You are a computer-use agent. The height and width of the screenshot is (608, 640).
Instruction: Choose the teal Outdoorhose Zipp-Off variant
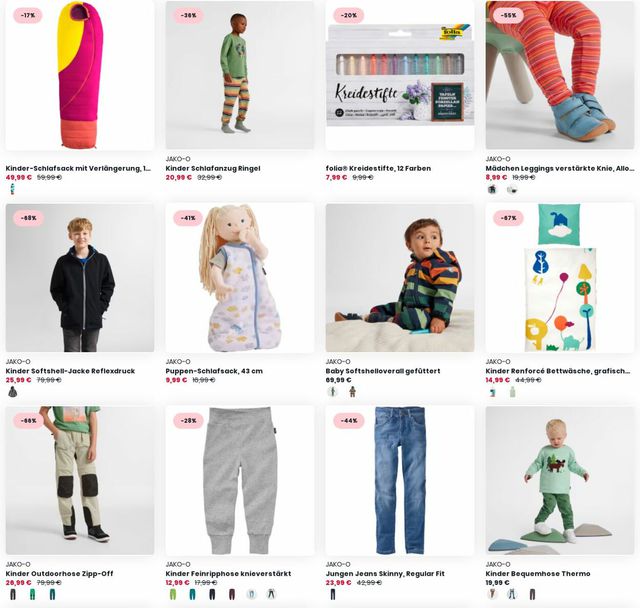click(52, 594)
